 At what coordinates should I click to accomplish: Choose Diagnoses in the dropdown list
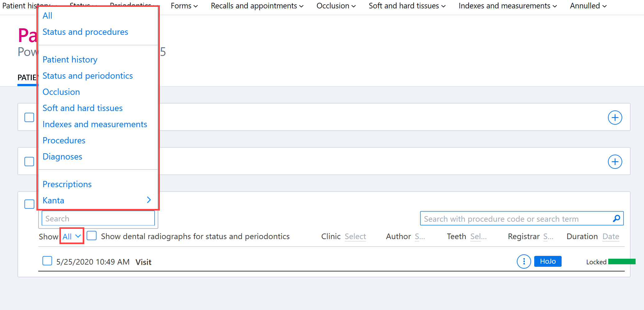pyautogui.click(x=63, y=156)
